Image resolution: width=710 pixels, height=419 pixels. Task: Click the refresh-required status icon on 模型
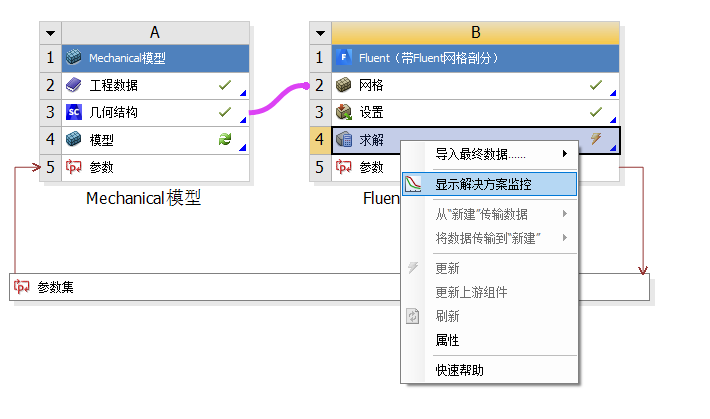(x=225, y=140)
